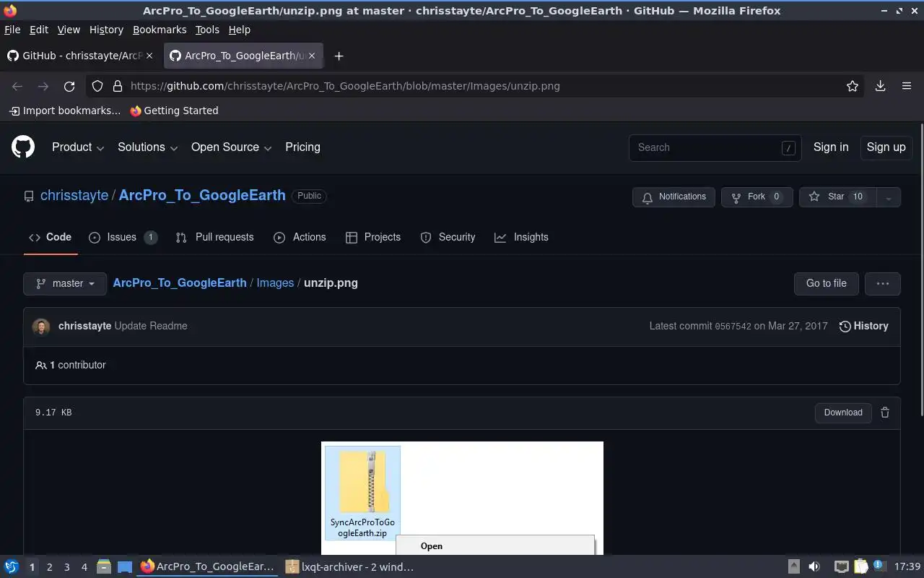Open chrisstayte owner profile link
Viewport: 924px width, 578px height.
74,196
